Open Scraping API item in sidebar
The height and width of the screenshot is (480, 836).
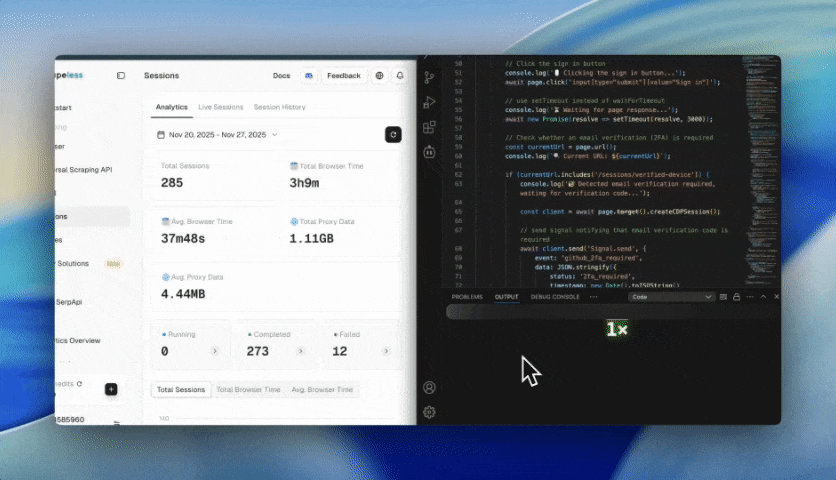(84, 170)
